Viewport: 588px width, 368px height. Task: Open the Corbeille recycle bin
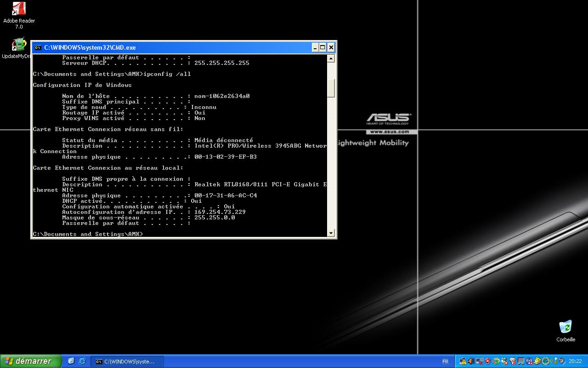(565, 327)
